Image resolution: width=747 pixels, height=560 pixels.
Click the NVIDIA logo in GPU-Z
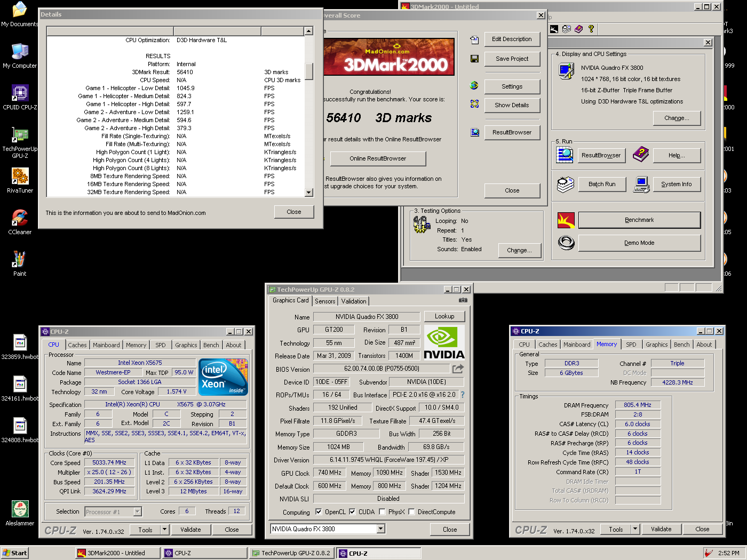point(444,342)
